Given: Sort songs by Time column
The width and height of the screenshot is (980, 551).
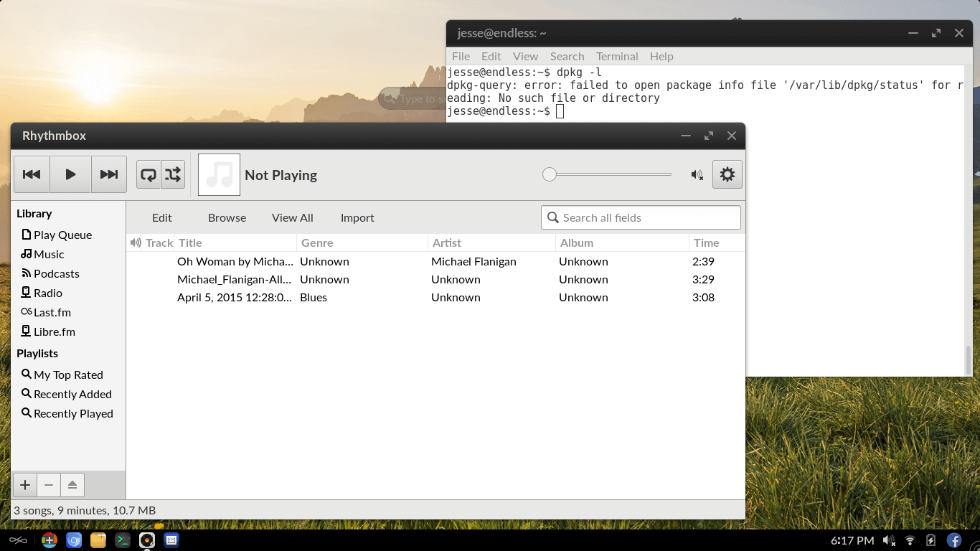Looking at the screenshot, I should tap(717, 242).
